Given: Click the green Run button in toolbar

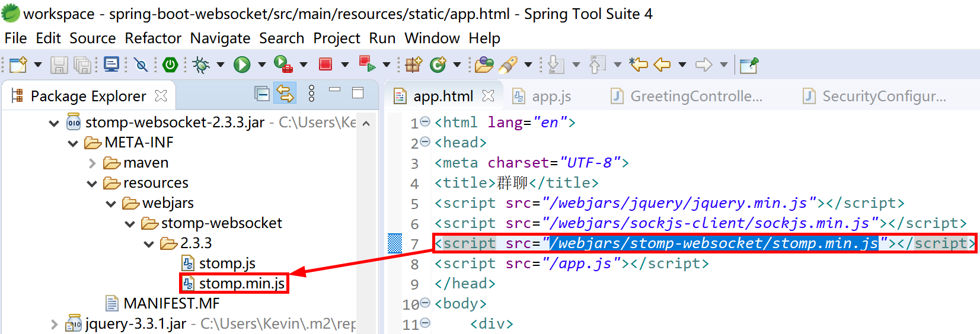Looking at the screenshot, I should [241, 65].
